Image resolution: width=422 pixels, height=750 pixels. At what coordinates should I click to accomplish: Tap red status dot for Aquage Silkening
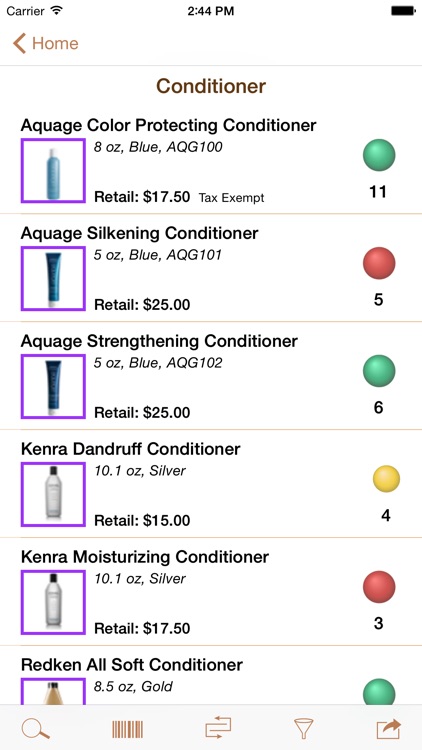379,263
